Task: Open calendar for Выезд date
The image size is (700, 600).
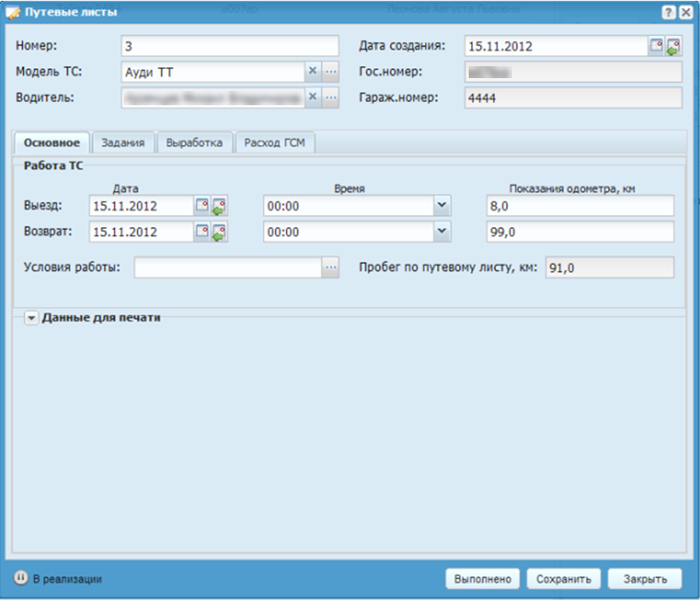Action: [x=203, y=206]
